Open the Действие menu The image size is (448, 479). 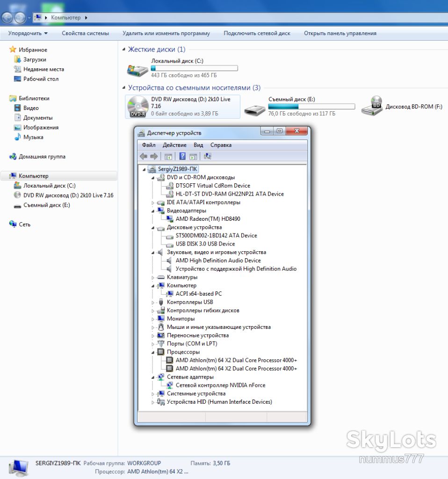(x=174, y=145)
